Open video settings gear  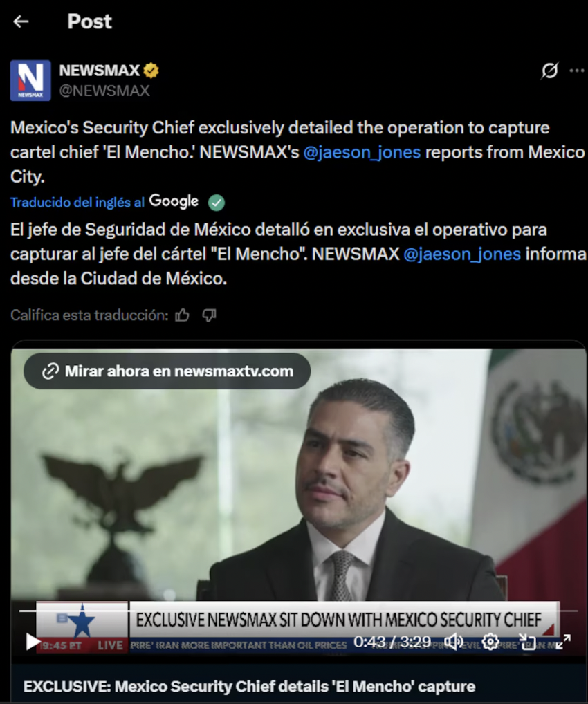(490, 642)
